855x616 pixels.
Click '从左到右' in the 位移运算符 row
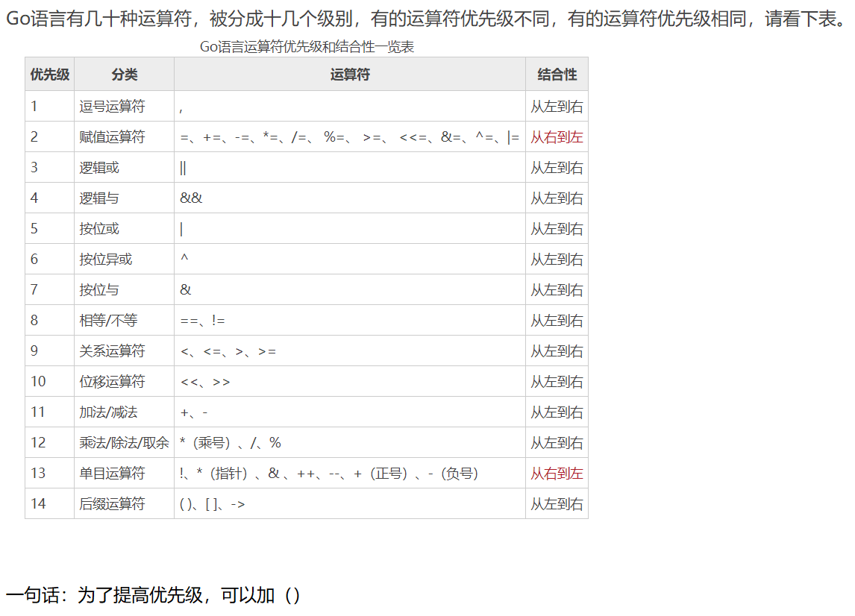[557, 381]
